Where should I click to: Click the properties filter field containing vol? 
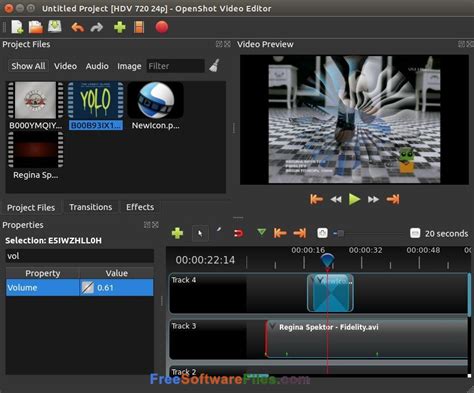pyautogui.click(x=80, y=256)
